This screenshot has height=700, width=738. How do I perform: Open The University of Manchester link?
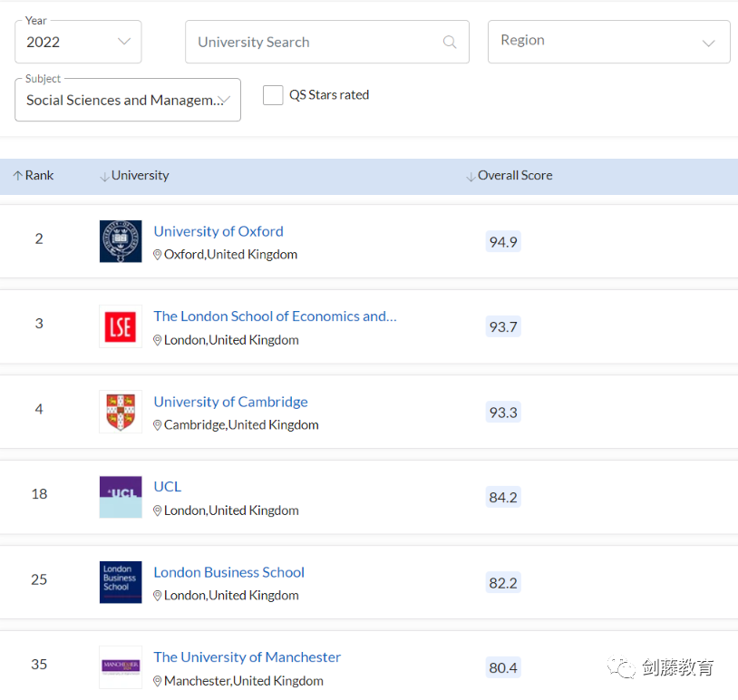tap(248, 656)
